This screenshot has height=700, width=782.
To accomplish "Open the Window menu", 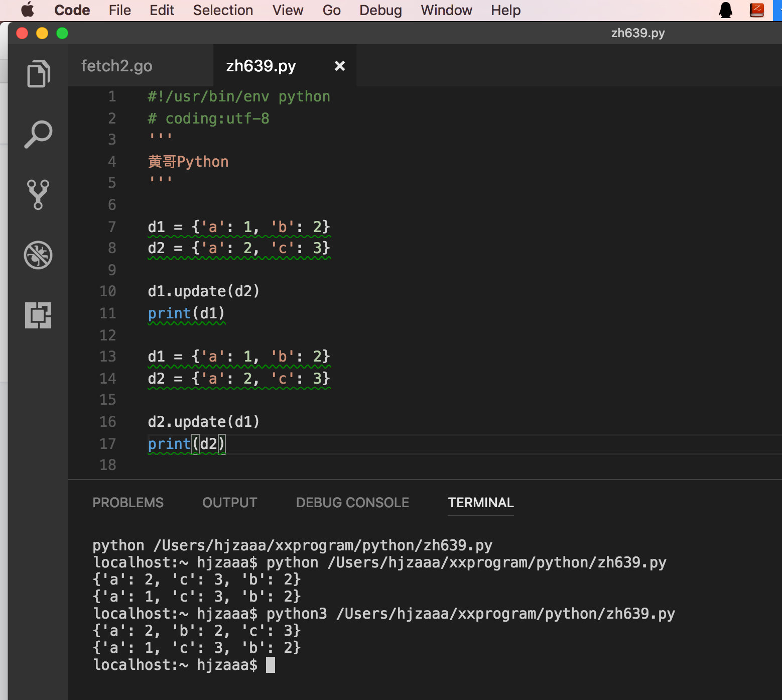I will 446,10.
